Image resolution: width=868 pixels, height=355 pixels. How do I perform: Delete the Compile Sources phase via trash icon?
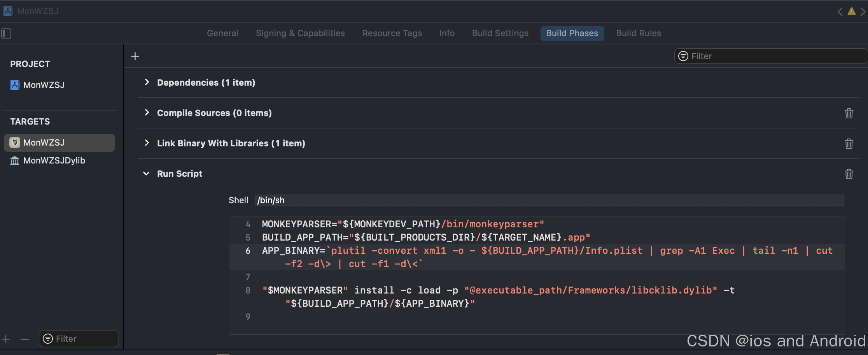pyautogui.click(x=849, y=113)
